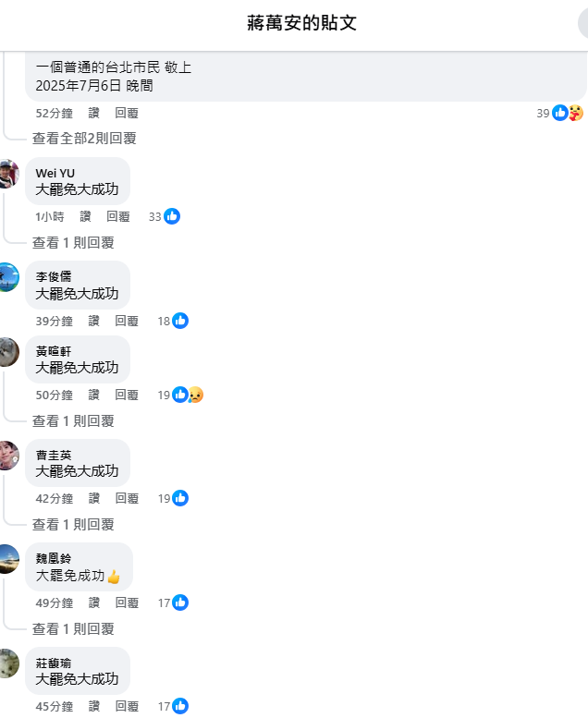Click the like reaction icon on 魏凰鈴's comment
588x718 pixels.
click(180, 602)
